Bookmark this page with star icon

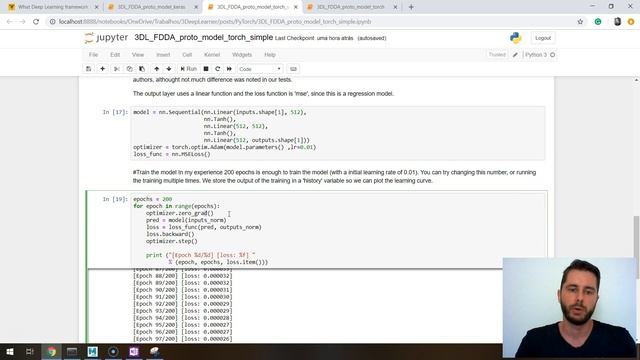pos(580,22)
